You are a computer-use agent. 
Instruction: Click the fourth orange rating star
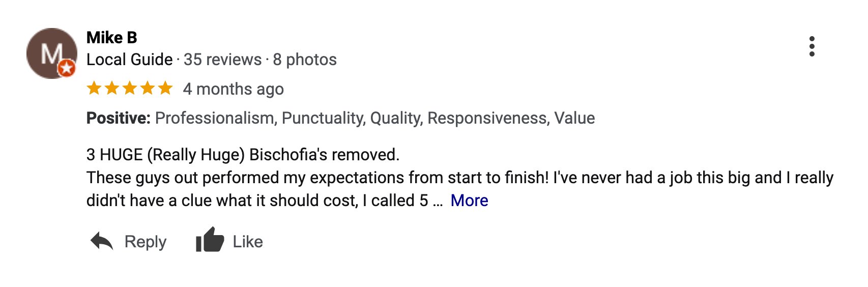(148, 89)
